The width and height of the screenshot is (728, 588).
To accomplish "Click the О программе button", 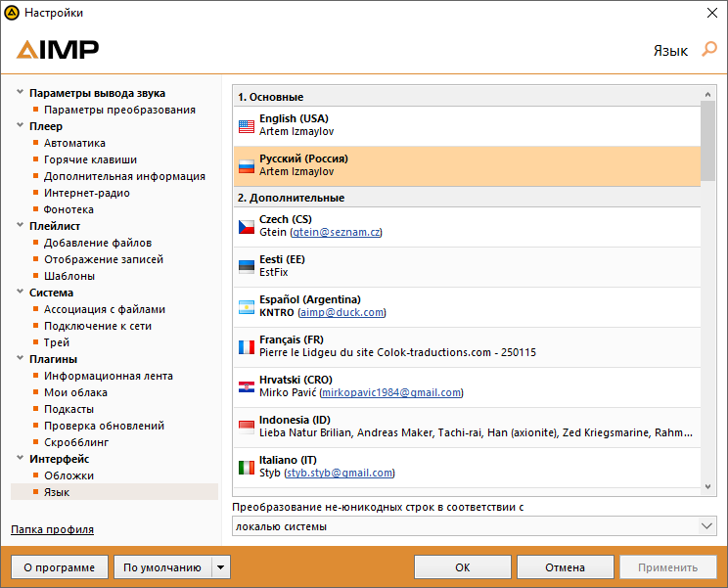I will pos(59,567).
